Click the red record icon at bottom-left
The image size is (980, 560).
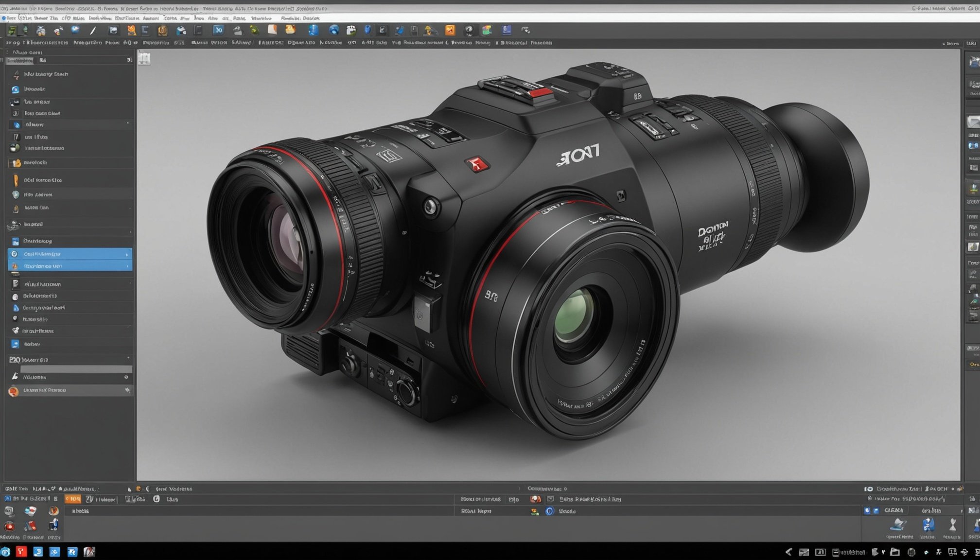point(9,526)
